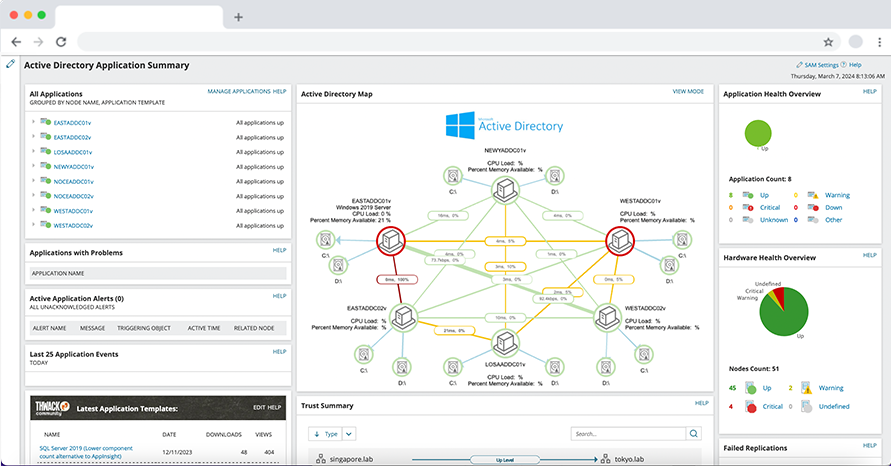Open MANAGE APPLICATIONS link

click(239, 91)
